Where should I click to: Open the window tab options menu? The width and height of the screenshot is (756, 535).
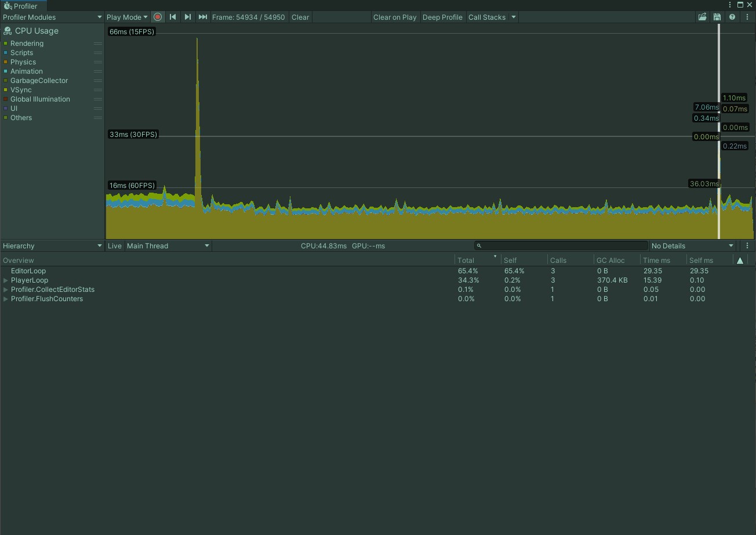pos(730,5)
